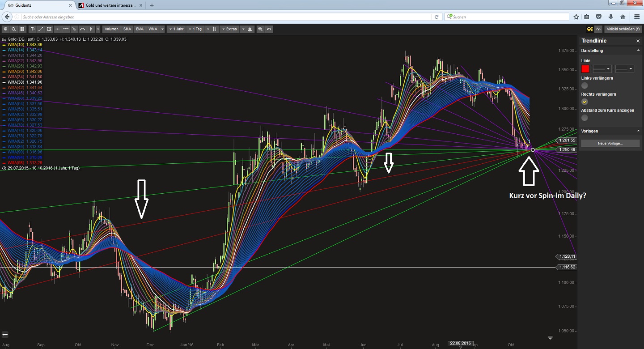Open the price alarm bell icon
Screen dimensions: 644x349
(x=250, y=29)
